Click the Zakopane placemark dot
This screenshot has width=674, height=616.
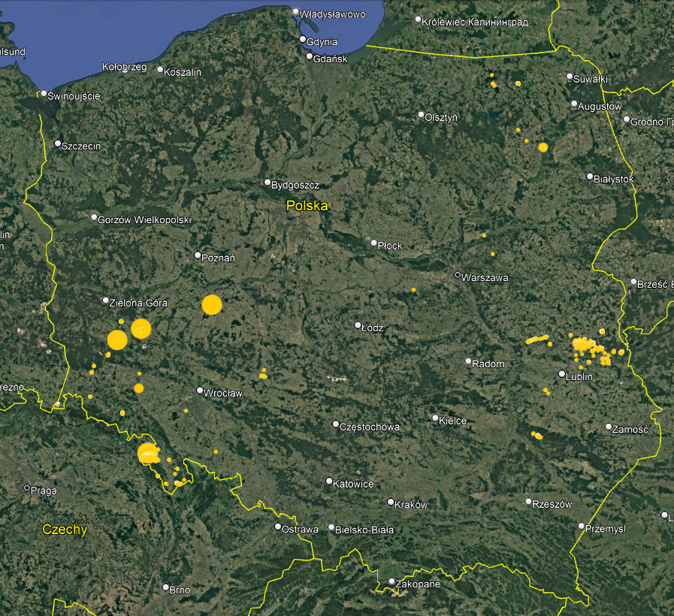[x=391, y=581]
